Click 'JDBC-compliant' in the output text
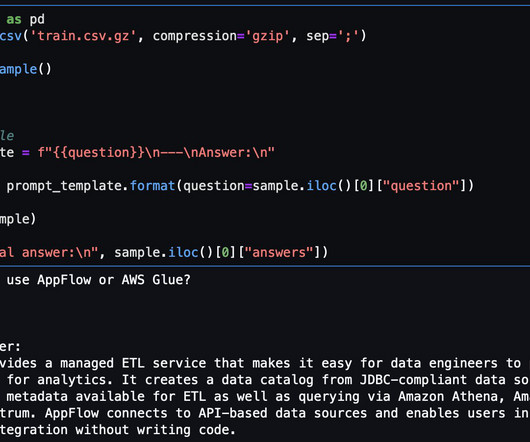The height and width of the screenshot is (442, 530). click(x=413, y=380)
